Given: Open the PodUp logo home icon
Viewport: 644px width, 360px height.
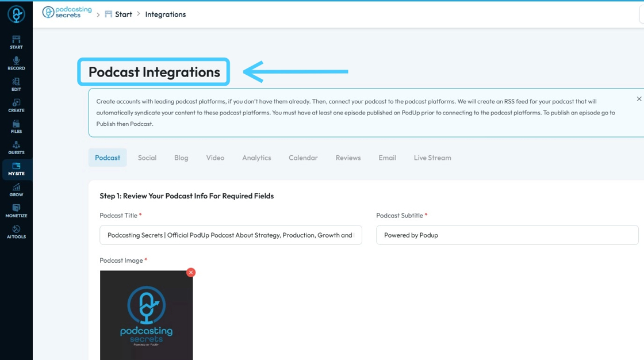Looking at the screenshot, I should coord(17,14).
